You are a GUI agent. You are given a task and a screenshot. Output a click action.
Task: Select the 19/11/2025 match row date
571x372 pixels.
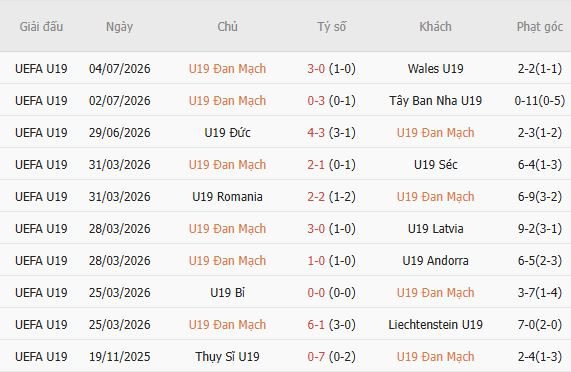pyautogui.click(x=119, y=357)
